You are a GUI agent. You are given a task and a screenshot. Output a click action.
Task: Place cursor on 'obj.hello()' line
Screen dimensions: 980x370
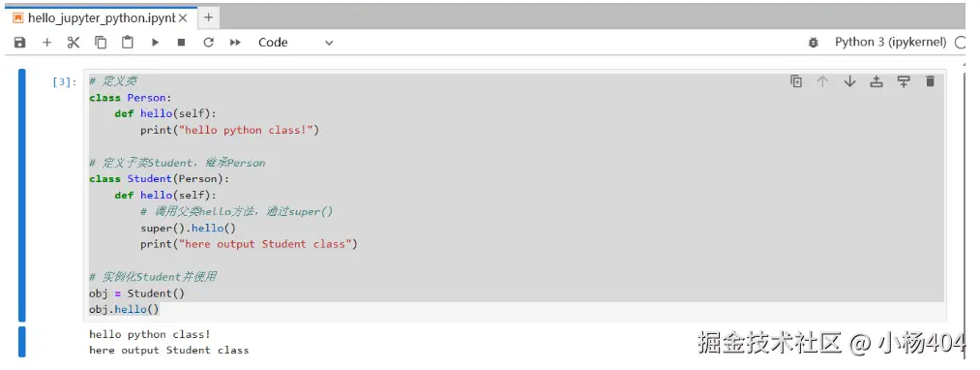click(125, 309)
